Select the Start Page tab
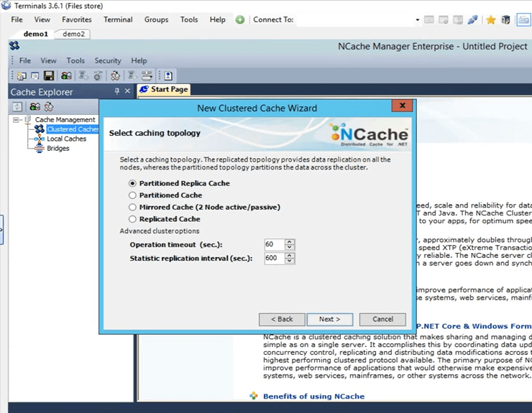The image size is (532, 413). click(x=164, y=89)
